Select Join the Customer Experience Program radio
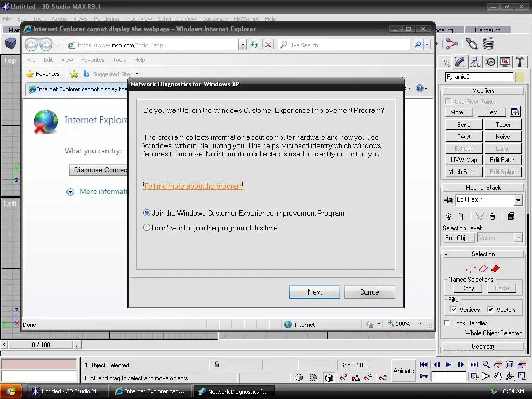This screenshot has height=399, width=532. pos(147,213)
